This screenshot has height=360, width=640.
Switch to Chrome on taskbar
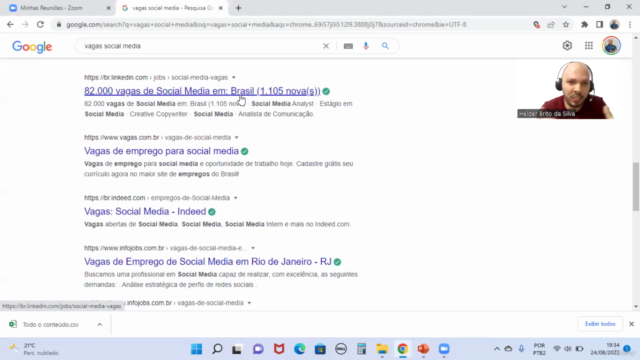[402, 349]
